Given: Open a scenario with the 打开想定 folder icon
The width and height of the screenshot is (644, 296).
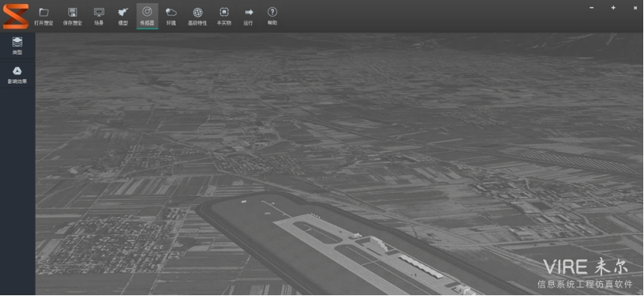Looking at the screenshot, I should [x=43, y=16].
